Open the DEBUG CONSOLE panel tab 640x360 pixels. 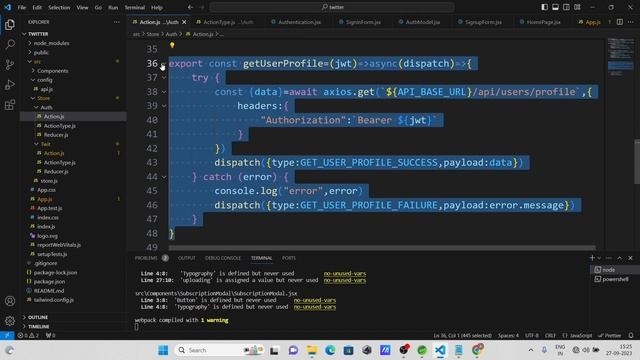pyautogui.click(x=223, y=258)
